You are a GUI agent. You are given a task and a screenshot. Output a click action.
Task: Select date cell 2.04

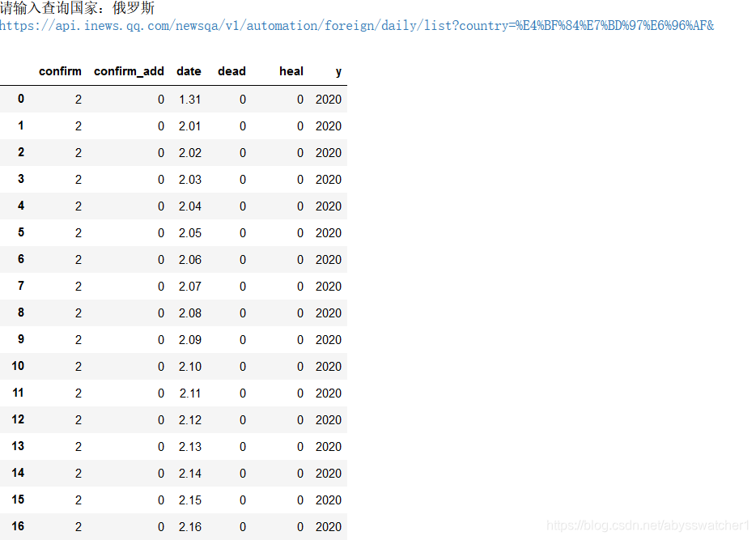click(x=190, y=206)
